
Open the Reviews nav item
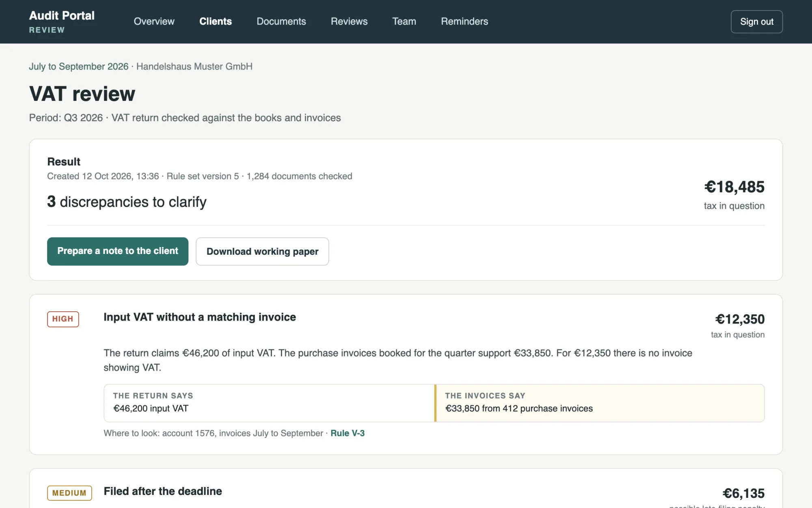point(349,22)
